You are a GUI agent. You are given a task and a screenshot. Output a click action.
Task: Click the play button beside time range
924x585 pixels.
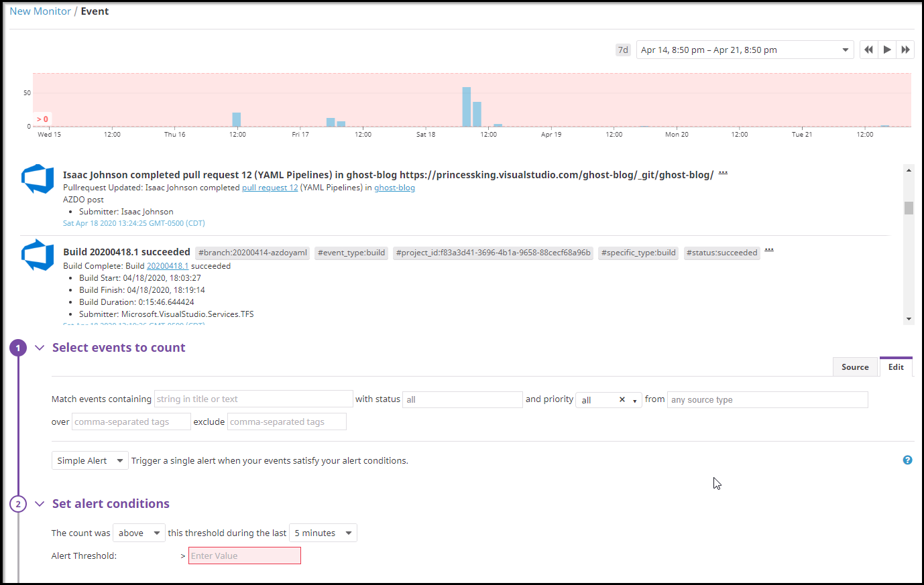(887, 50)
